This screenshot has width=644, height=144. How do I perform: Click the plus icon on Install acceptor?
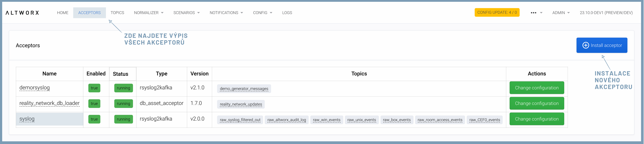pos(585,45)
